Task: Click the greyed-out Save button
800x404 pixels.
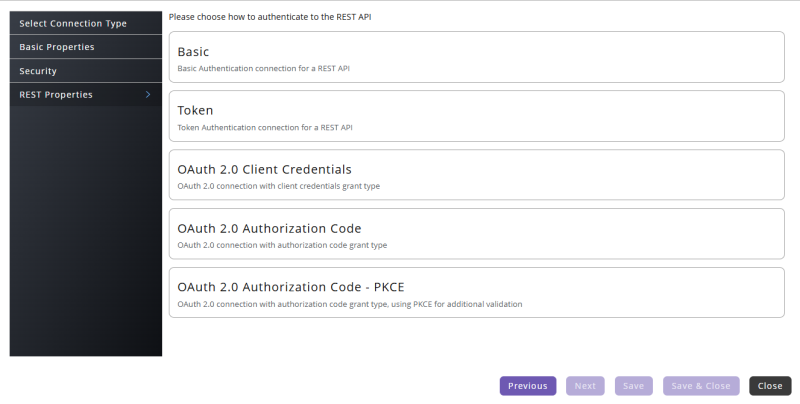Action: tap(634, 386)
